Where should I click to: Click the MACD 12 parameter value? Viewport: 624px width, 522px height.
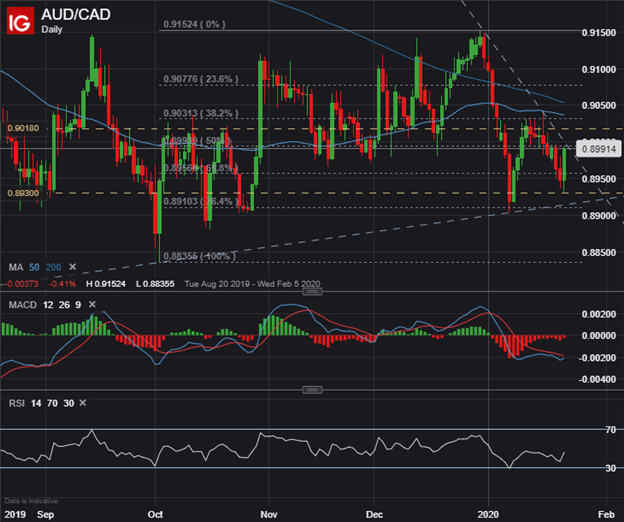48,305
